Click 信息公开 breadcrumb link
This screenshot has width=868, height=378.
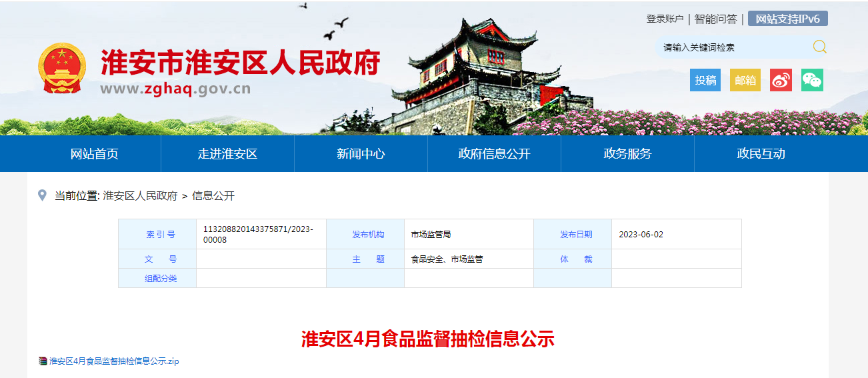[213, 195]
